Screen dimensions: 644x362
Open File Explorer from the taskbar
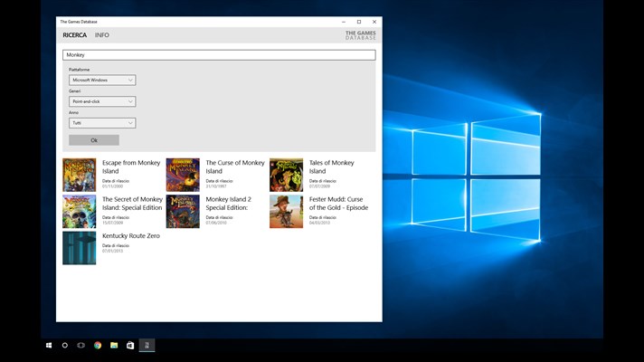[114, 345]
